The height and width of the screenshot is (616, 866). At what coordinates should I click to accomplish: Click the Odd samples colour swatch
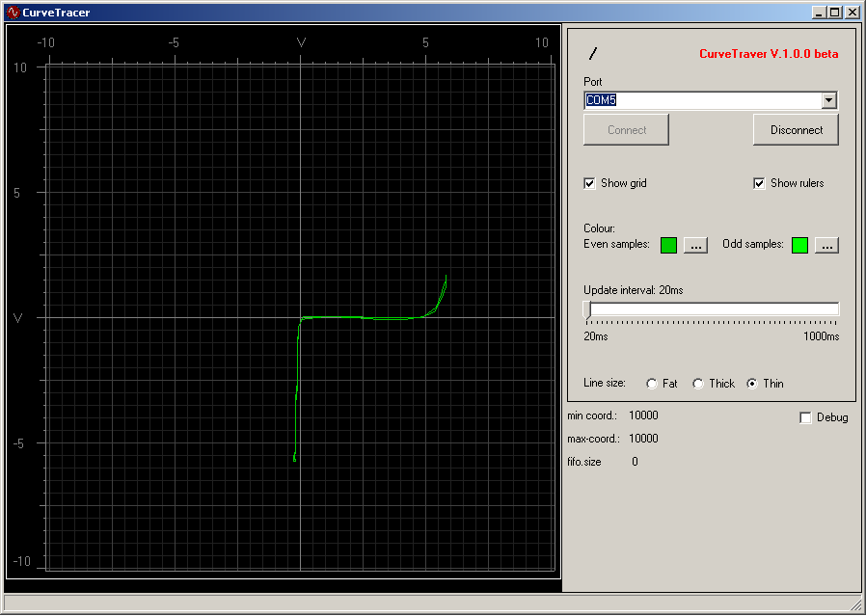coord(799,245)
